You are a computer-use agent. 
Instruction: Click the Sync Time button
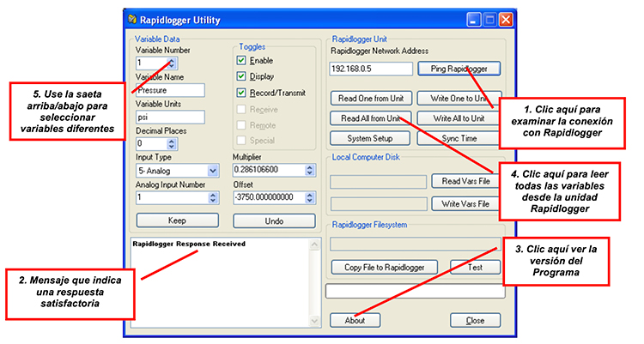pos(459,138)
